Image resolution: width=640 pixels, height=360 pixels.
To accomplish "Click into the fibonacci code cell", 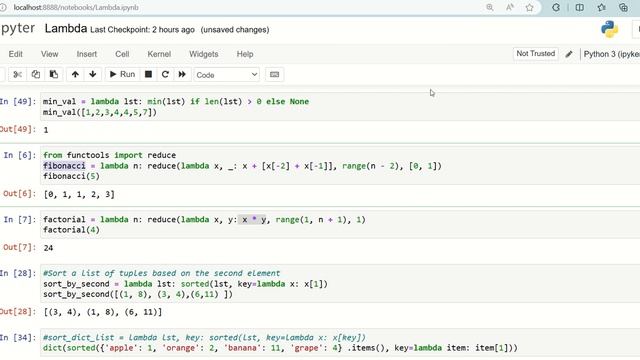I will (340, 166).
